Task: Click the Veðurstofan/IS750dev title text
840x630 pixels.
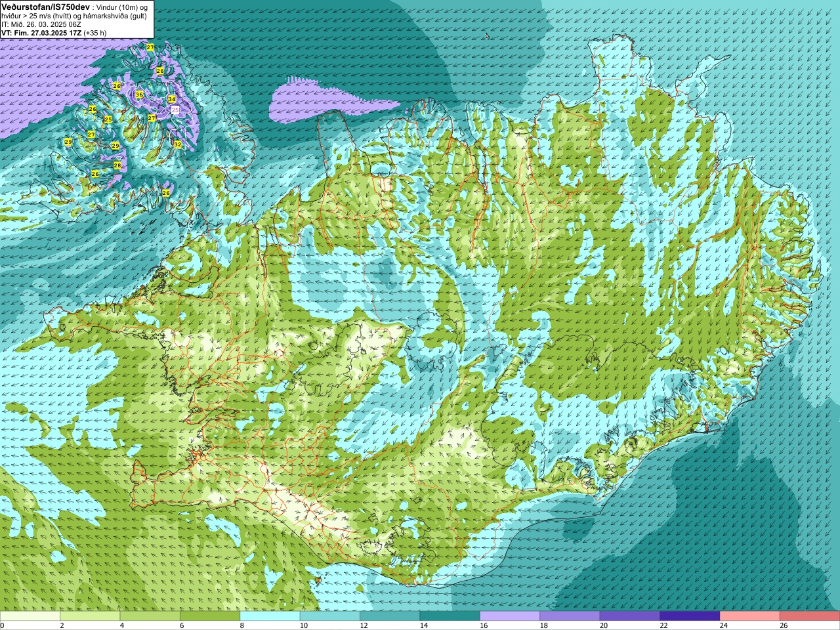Action: pyautogui.click(x=45, y=7)
